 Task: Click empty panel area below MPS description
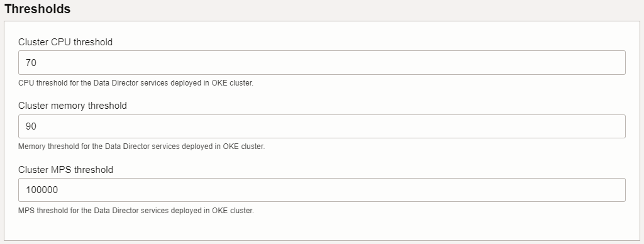point(321,228)
